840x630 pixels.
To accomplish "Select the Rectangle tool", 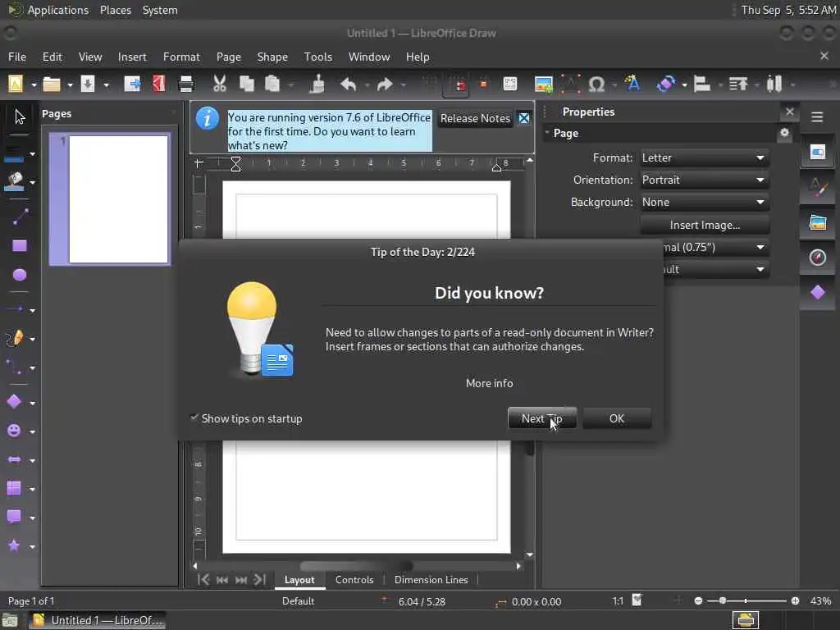I will click(20, 246).
